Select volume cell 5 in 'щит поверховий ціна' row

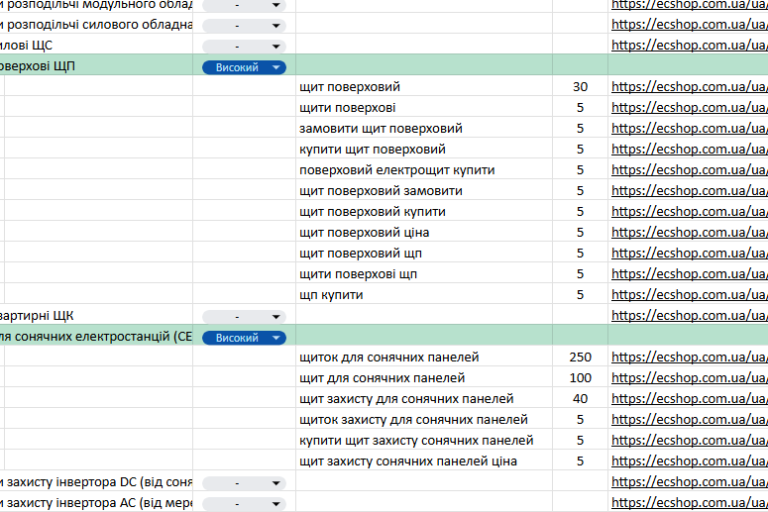coord(580,232)
